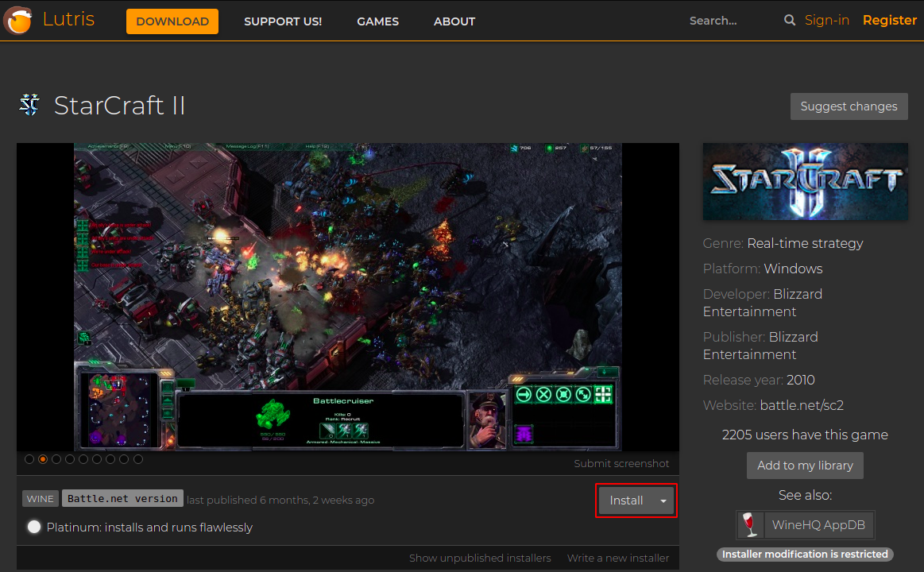Click the Platinum rating circle icon
924x572 pixels.
click(x=34, y=527)
